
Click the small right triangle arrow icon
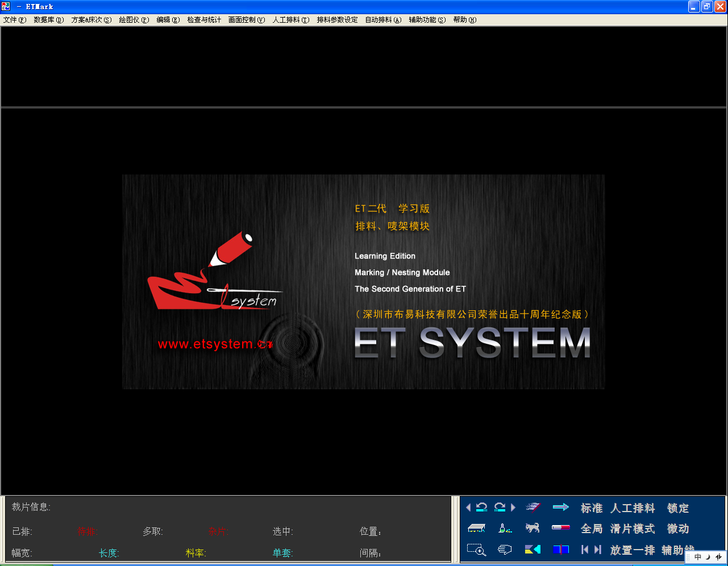coord(513,507)
